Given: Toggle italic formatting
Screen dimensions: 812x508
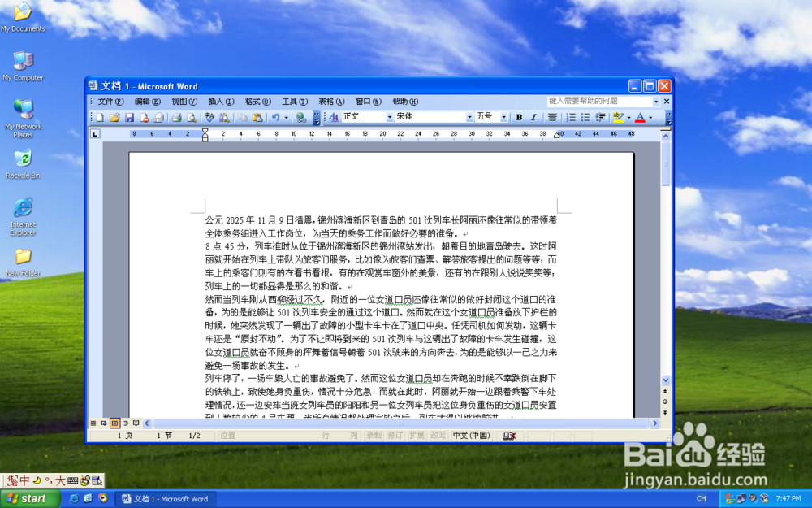Looking at the screenshot, I should coord(533,118).
